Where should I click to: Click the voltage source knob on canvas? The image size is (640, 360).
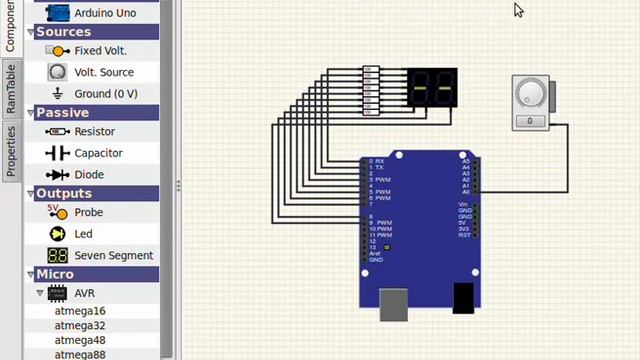(x=530, y=93)
